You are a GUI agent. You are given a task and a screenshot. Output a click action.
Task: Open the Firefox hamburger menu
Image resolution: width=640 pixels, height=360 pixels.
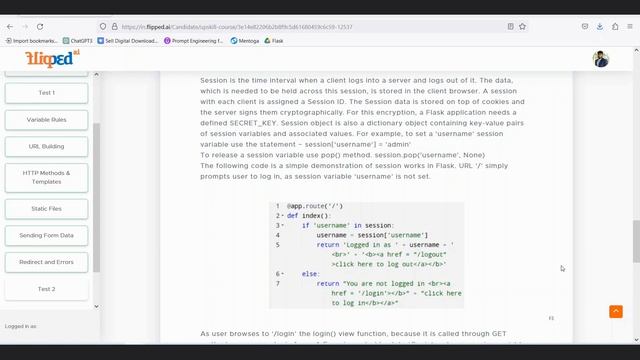tap(630, 27)
